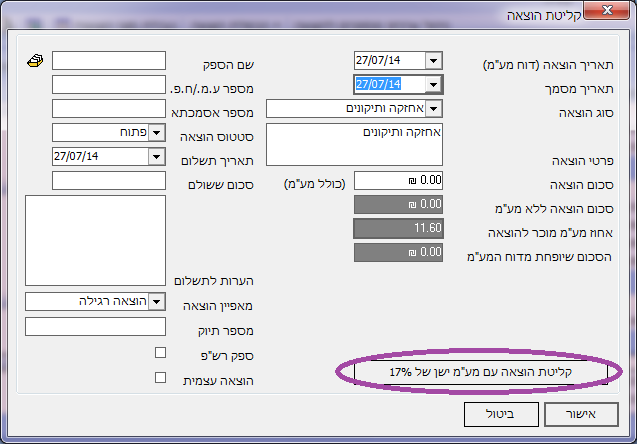
Task: Open the סטטוס הוצאה dropdown showing פתוח
Action: click(157, 133)
